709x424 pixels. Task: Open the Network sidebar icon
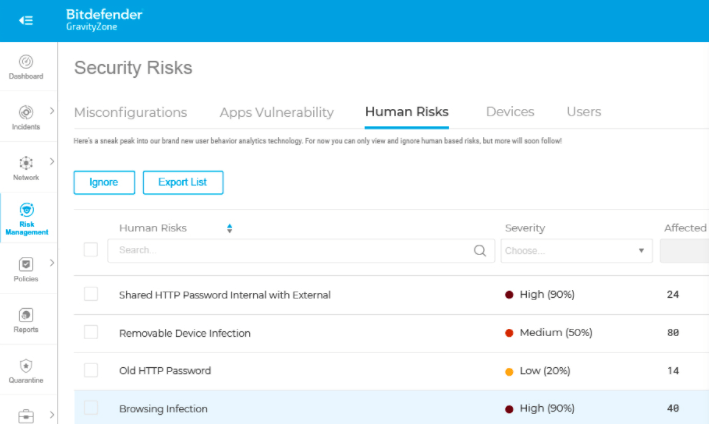[x=26, y=163]
